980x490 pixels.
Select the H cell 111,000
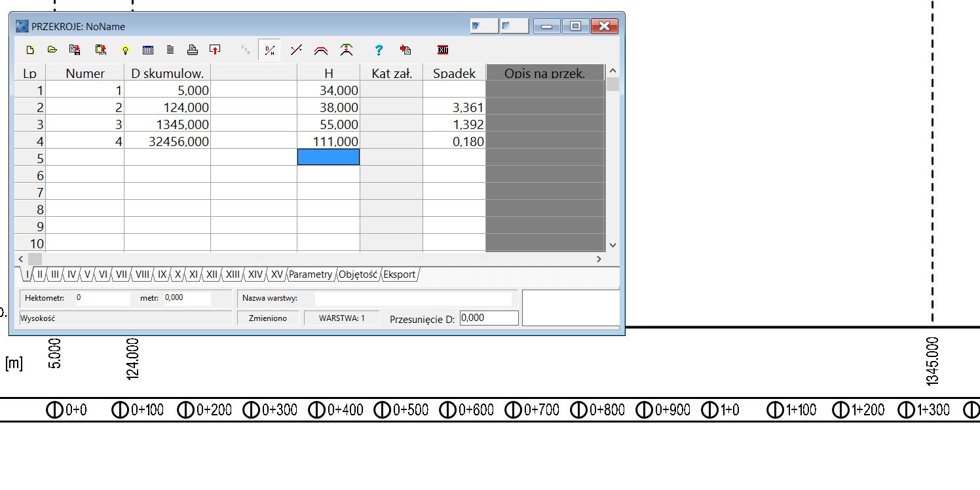(329, 141)
